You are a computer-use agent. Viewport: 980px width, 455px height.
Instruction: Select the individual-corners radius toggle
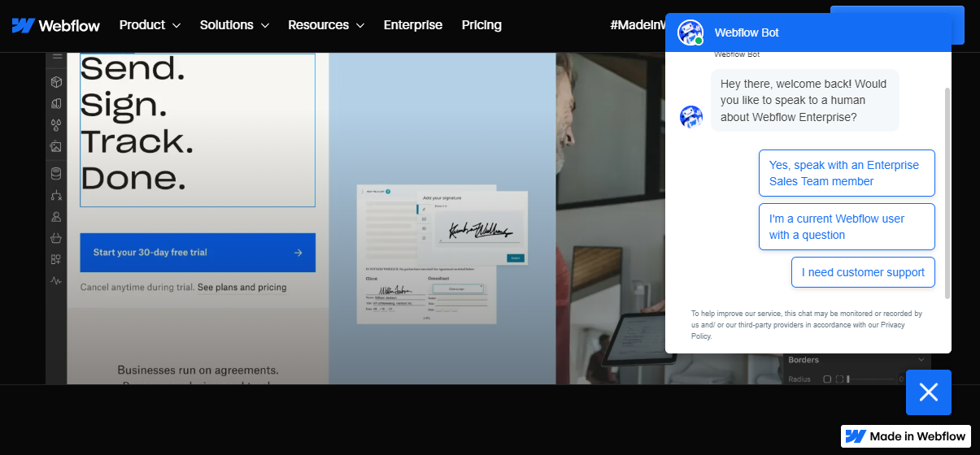(x=841, y=379)
